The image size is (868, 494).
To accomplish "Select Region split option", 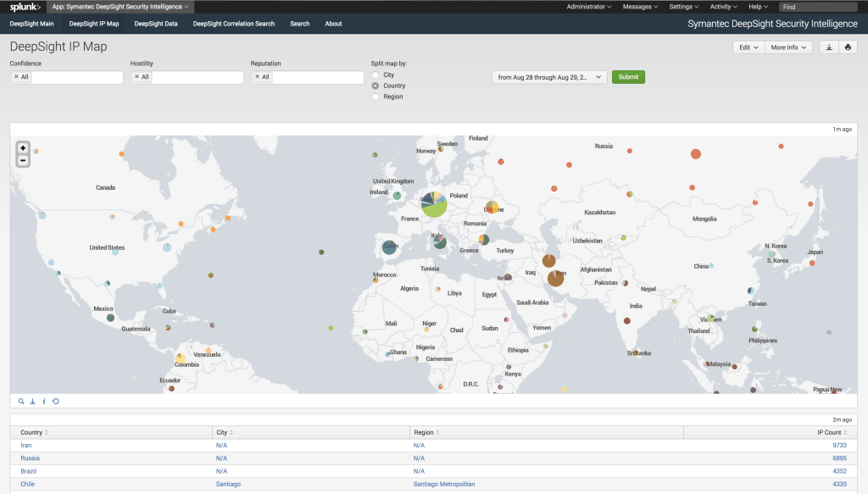I will 376,97.
